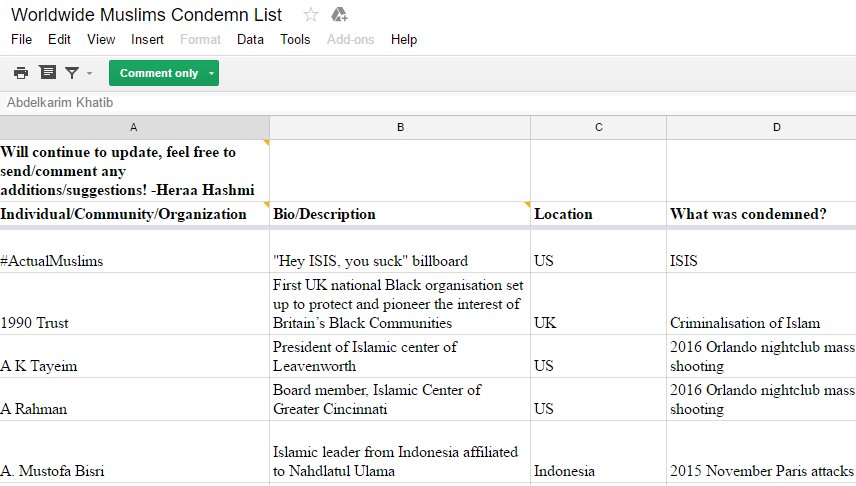Select column D header

tap(762, 127)
